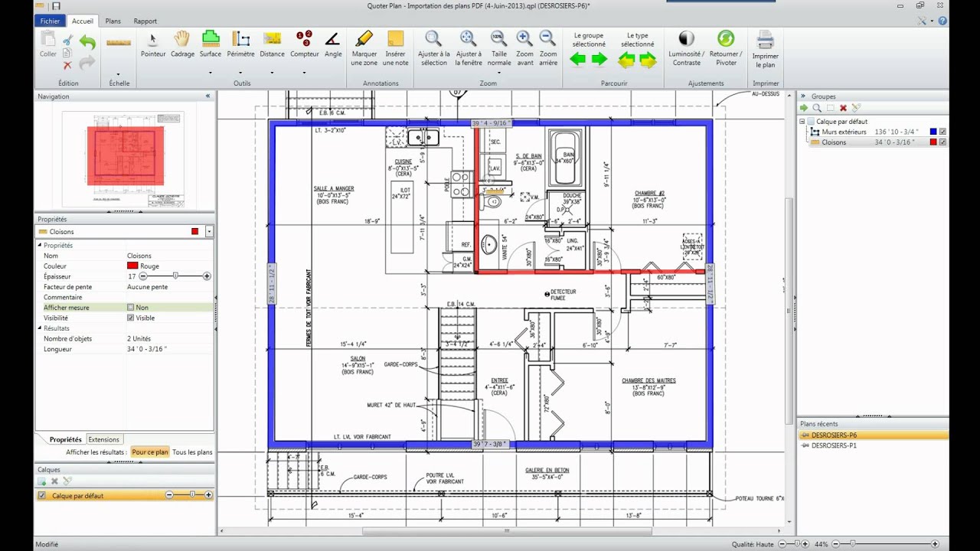
Task: Select Tous les plans results option
Action: [192, 452]
